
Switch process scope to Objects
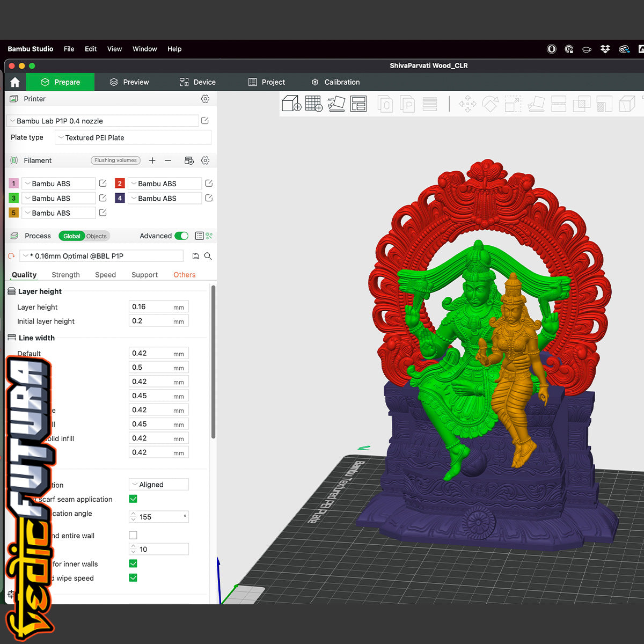click(97, 236)
